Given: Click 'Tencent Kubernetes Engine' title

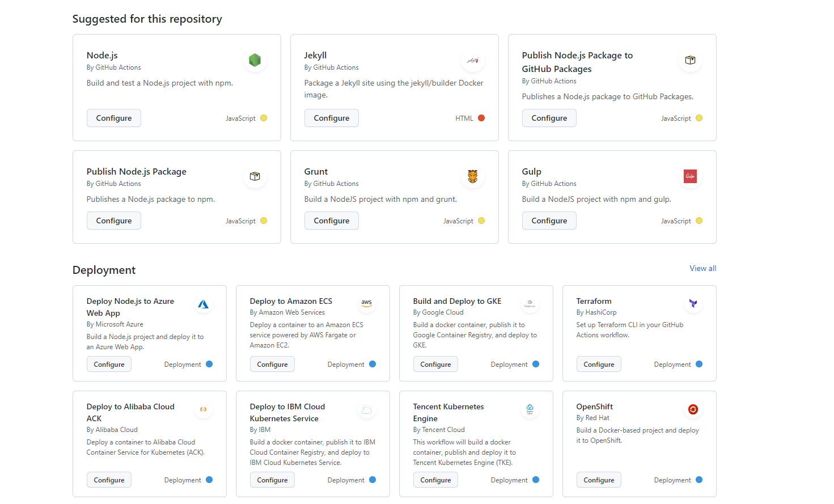Looking at the screenshot, I should (448, 412).
